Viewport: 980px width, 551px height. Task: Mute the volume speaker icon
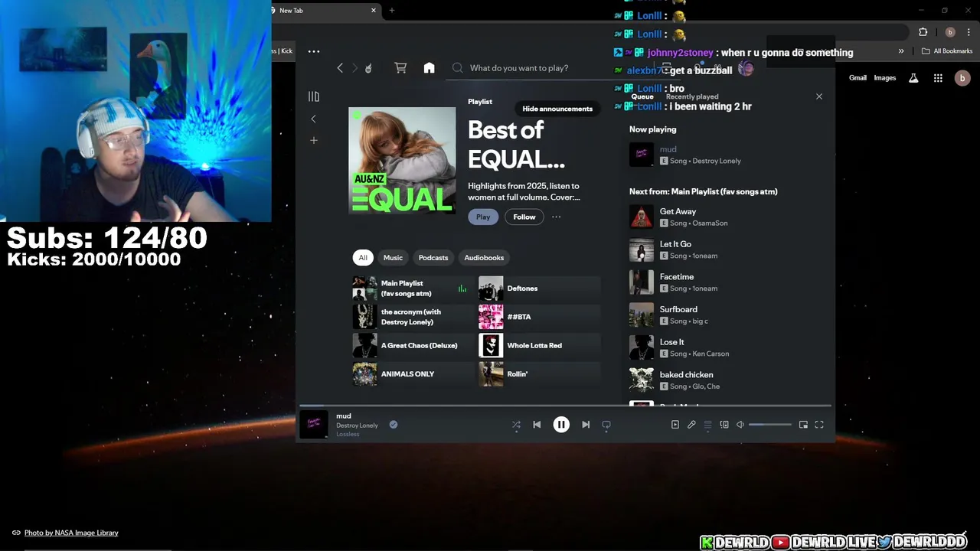tap(740, 425)
